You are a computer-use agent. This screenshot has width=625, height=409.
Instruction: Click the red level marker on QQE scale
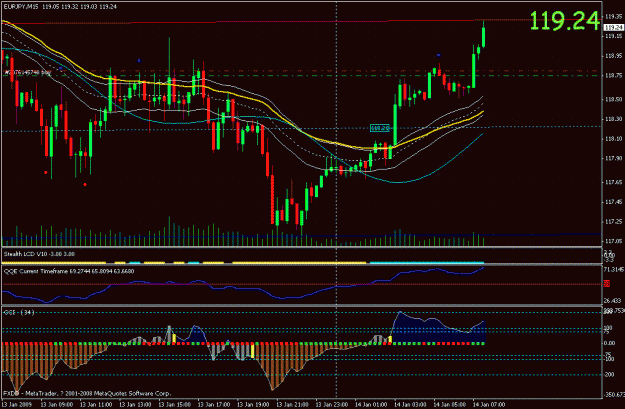pos(607,284)
